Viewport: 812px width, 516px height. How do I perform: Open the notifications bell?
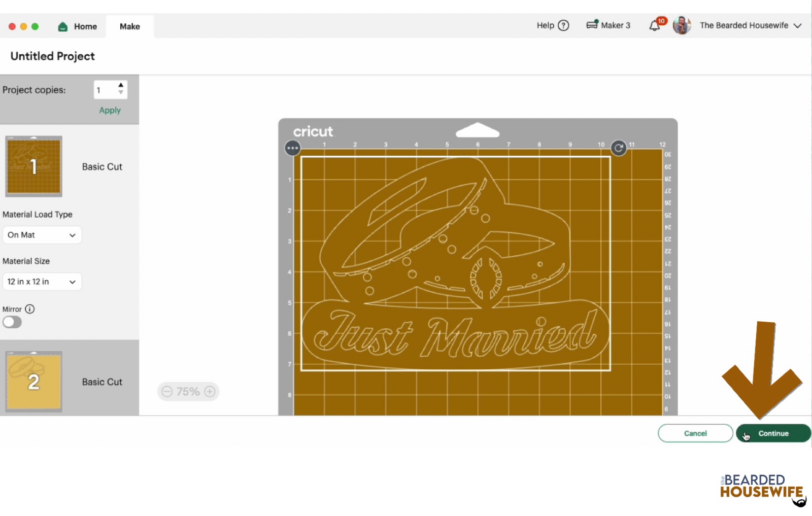click(655, 26)
